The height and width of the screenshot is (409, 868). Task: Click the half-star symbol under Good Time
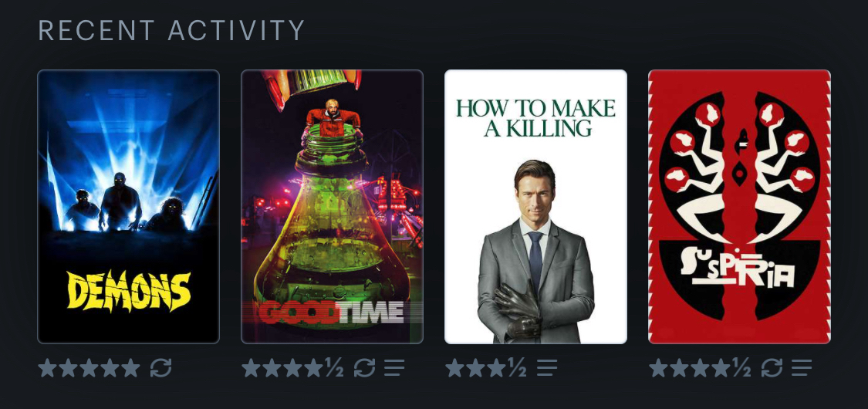pos(334,367)
